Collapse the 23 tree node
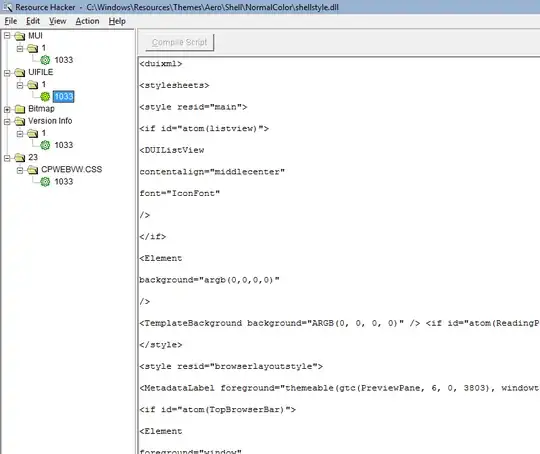540x454 pixels. click(7, 158)
